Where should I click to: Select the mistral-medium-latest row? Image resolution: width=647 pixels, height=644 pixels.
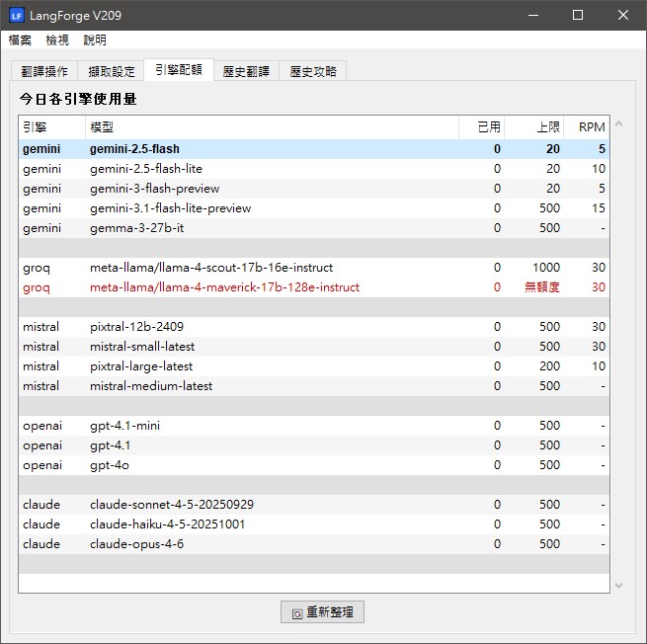[x=314, y=386]
